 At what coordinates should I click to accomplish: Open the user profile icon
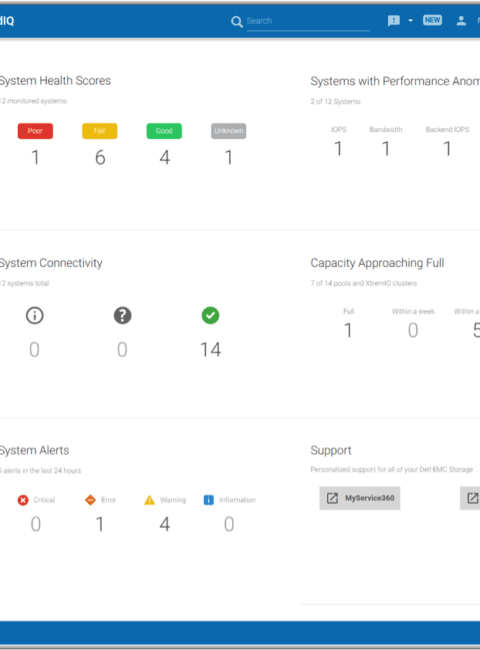pyautogui.click(x=461, y=20)
